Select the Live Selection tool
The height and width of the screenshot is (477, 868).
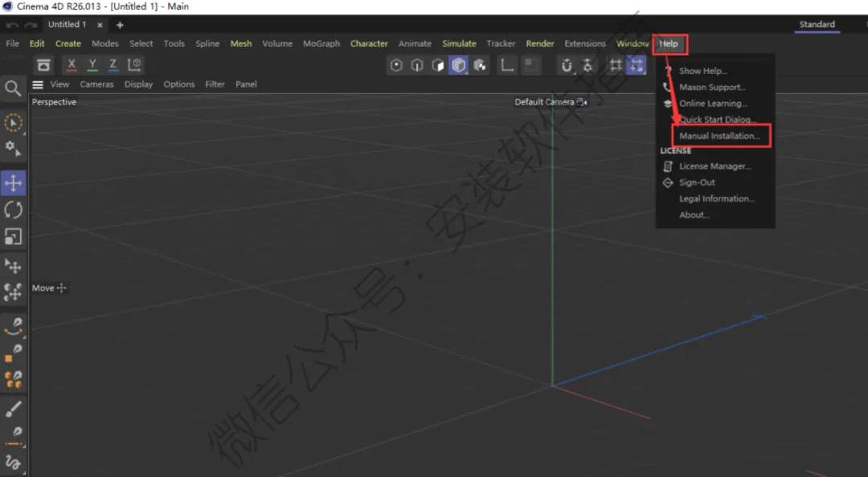13,123
